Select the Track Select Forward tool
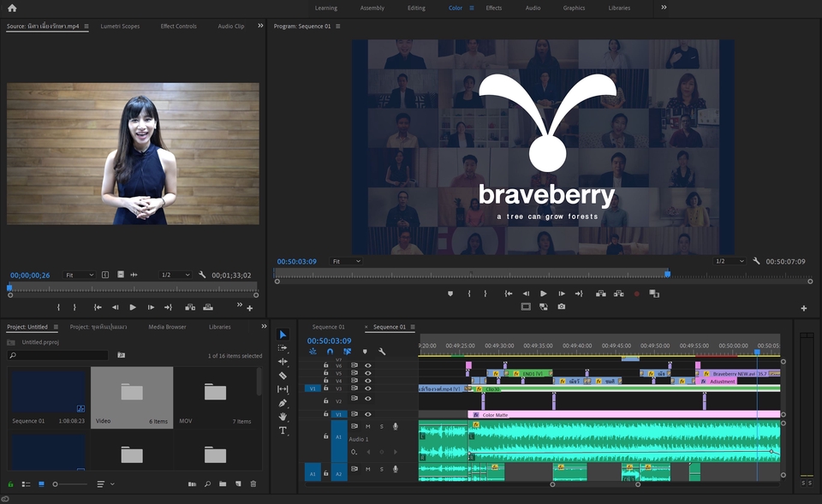The width and height of the screenshot is (822, 504). (283, 348)
